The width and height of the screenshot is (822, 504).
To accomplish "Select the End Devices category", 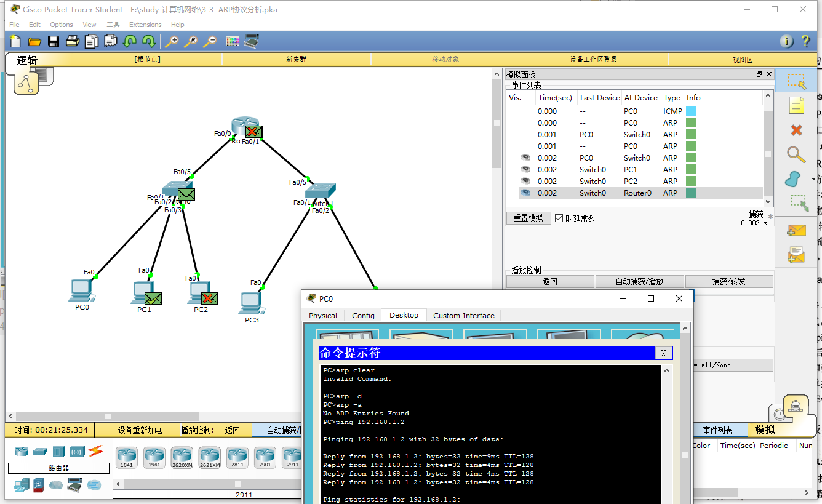I will [22, 485].
